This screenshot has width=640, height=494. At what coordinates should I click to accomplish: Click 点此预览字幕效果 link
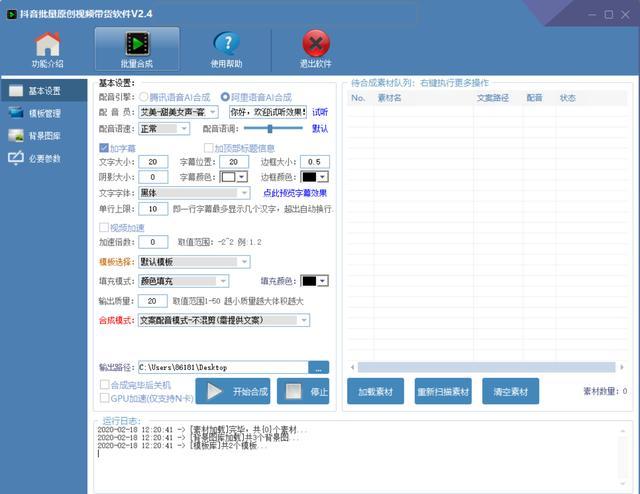[295, 193]
